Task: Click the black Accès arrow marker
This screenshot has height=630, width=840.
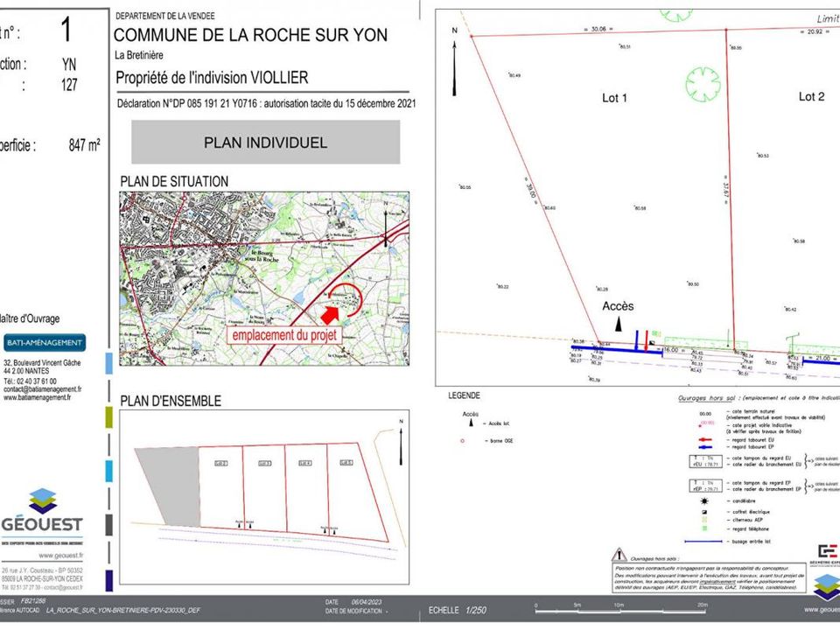Action: point(619,324)
